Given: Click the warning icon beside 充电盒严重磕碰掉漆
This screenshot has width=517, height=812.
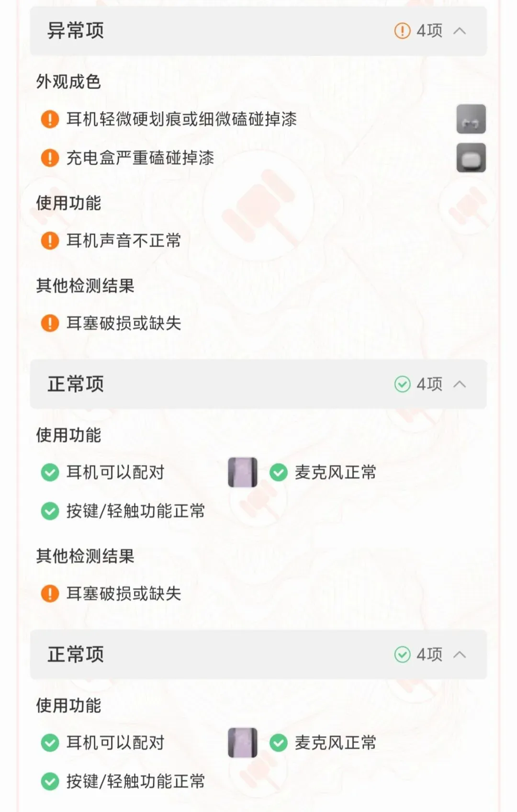Looking at the screenshot, I should 50,158.
